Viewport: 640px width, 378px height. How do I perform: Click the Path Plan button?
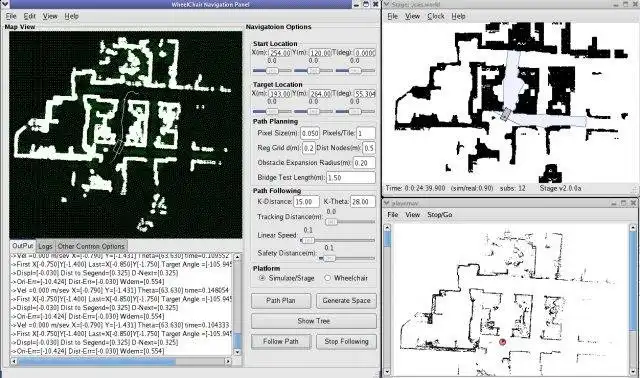click(281, 300)
